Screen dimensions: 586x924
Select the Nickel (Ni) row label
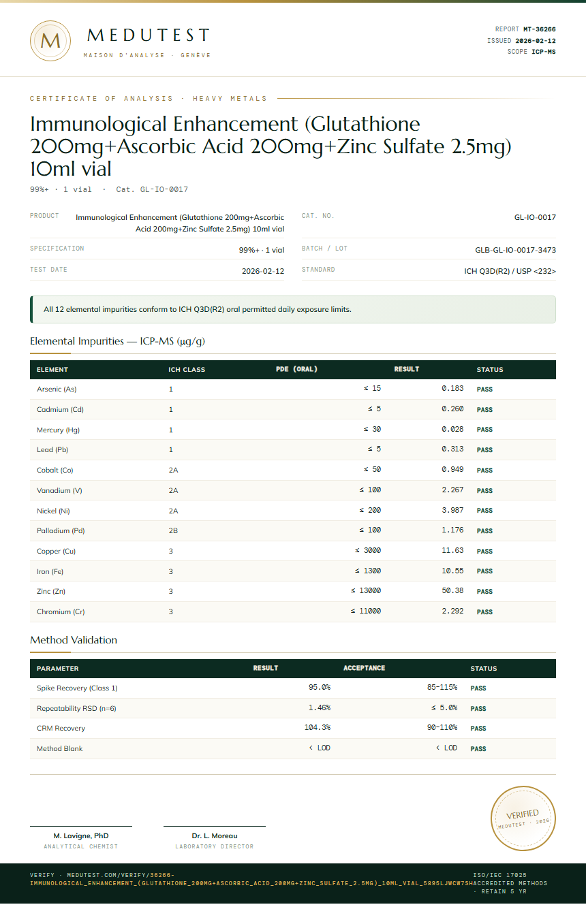click(53, 511)
